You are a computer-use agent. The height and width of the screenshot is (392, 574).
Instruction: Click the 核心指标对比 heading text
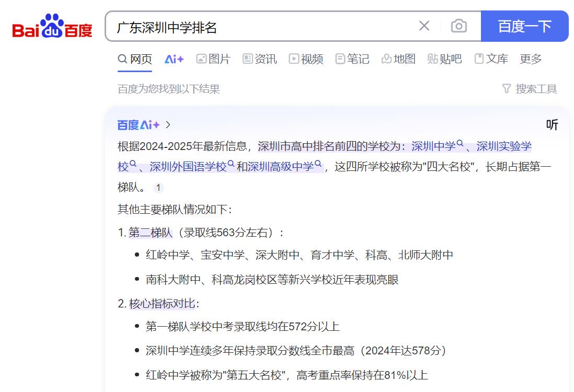tap(162, 304)
